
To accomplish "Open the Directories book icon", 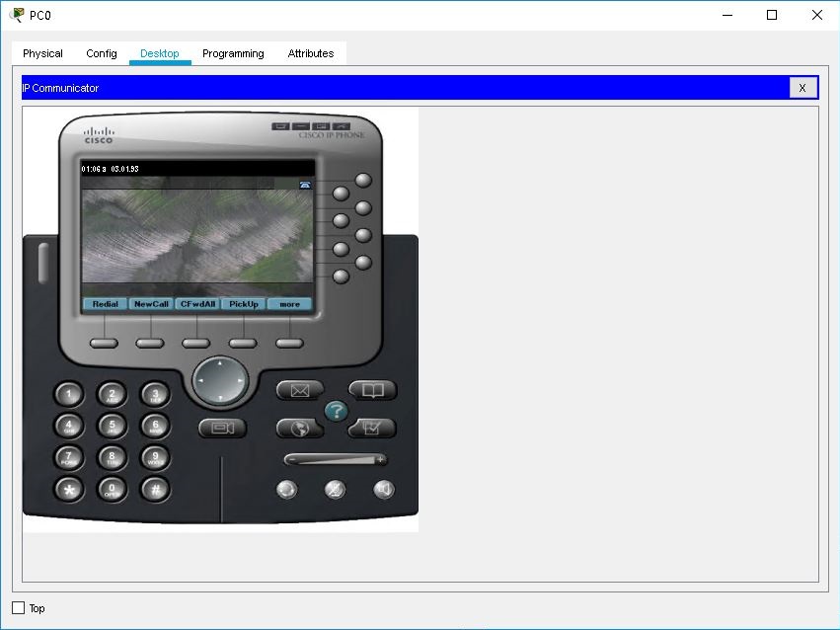I will click(x=372, y=390).
